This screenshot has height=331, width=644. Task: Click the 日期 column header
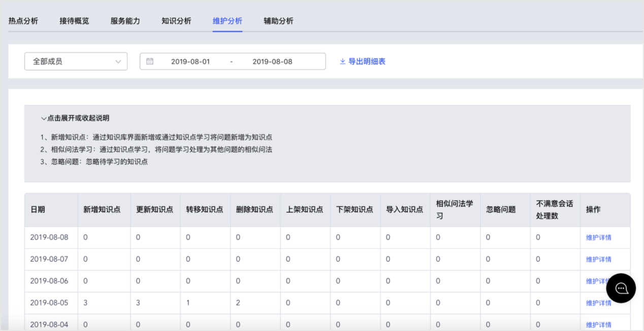point(38,209)
